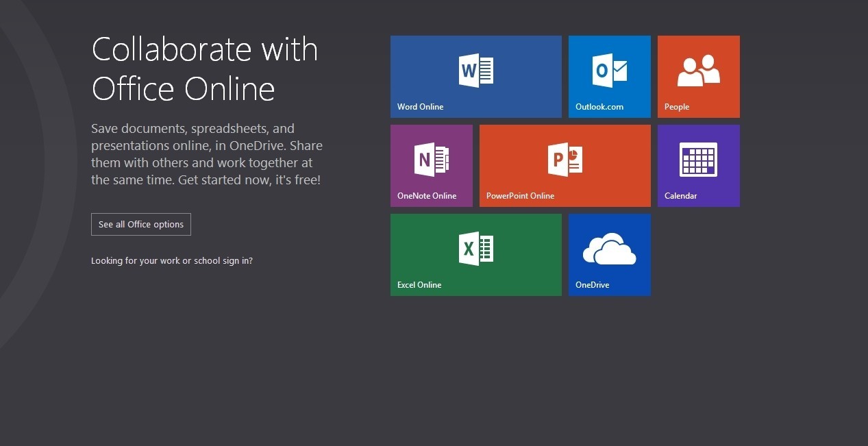The image size is (868, 446).
Task: Click the See all Office options button
Action: point(140,224)
